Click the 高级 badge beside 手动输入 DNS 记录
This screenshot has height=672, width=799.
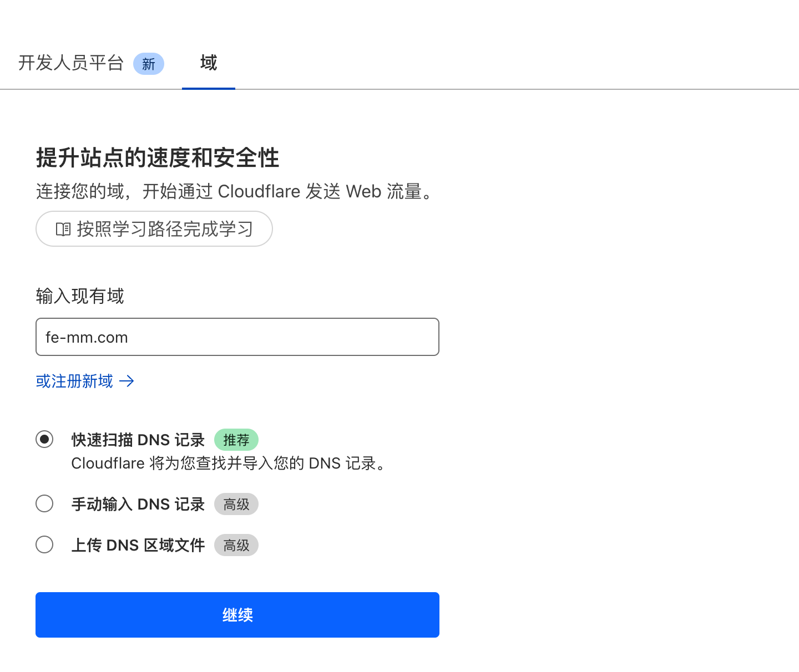pos(236,504)
